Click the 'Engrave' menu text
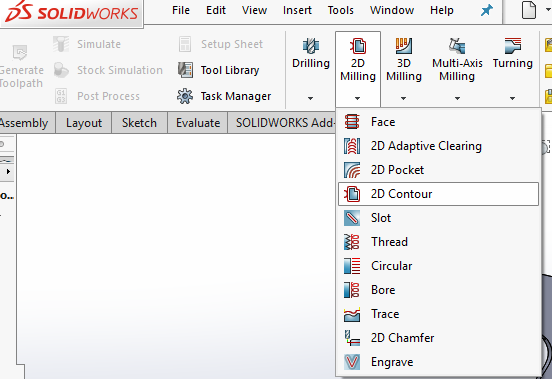552x379 pixels. pos(392,362)
